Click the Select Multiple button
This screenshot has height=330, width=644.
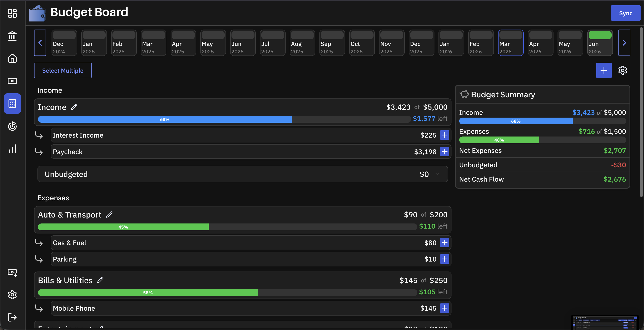pos(63,70)
